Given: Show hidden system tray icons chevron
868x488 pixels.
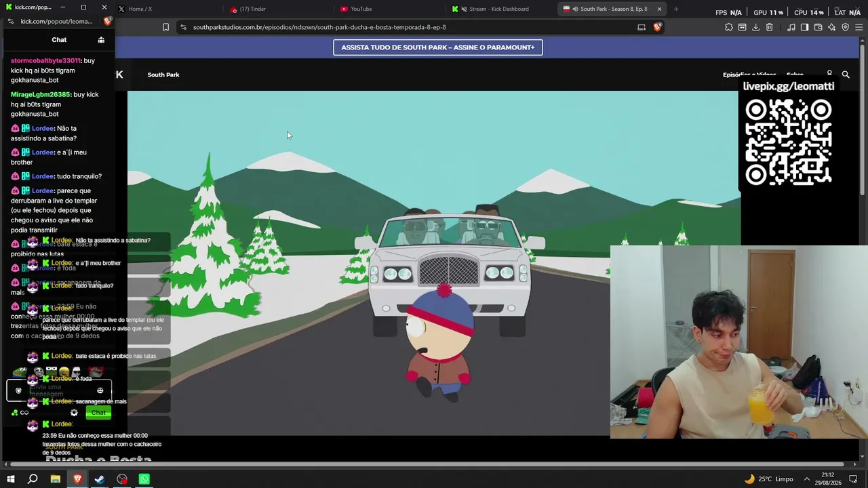Looking at the screenshot, I should (x=807, y=479).
